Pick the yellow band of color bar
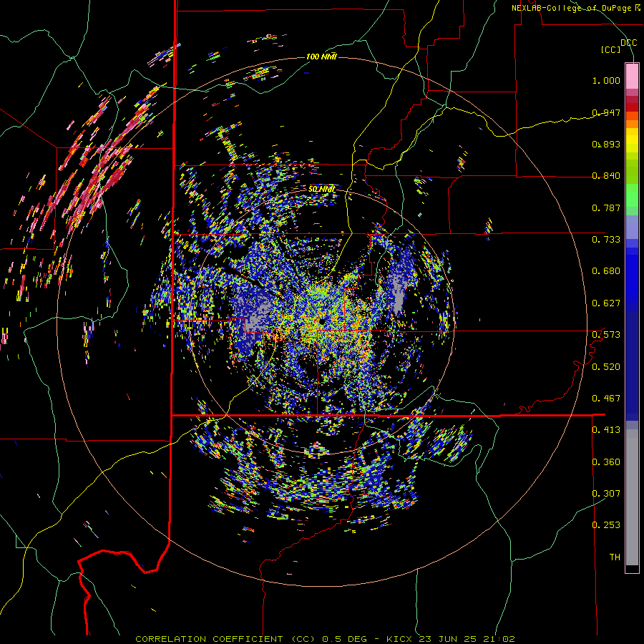This screenshot has height=644, width=644. pos(632,142)
